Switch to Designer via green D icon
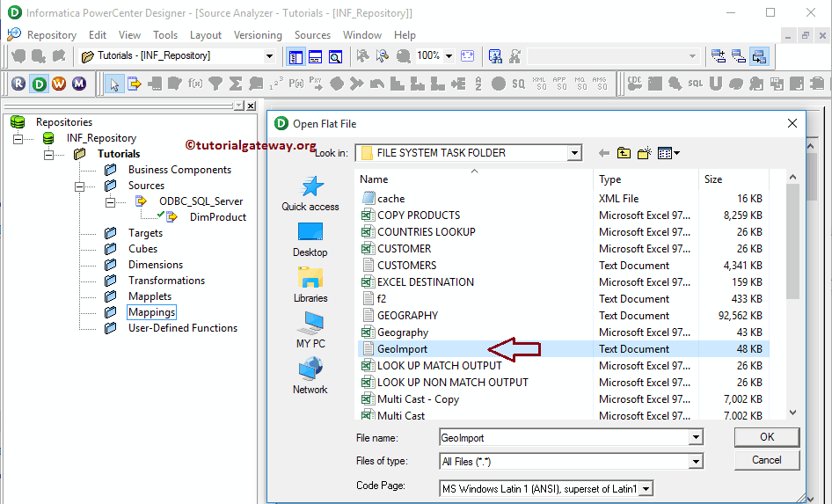This screenshot has width=832, height=504. pyautogui.click(x=40, y=84)
